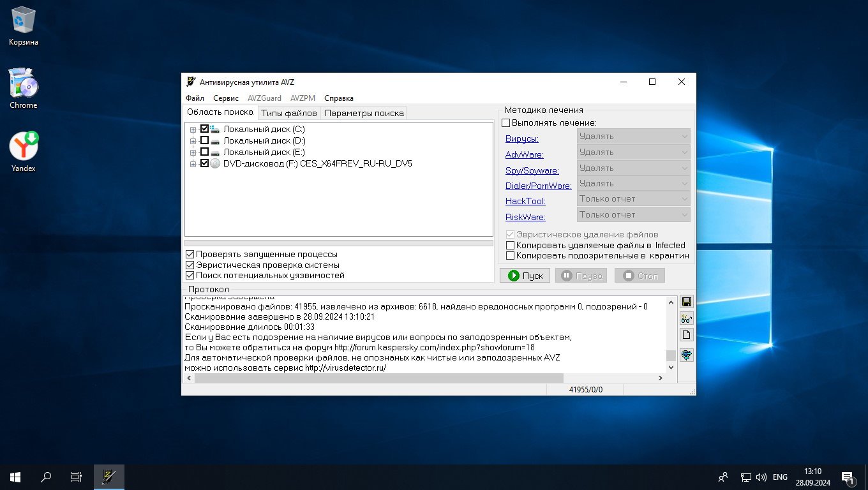Open Windows search magnifier in taskbar
The height and width of the screenshot is (490, 868).
coord(46,477)
